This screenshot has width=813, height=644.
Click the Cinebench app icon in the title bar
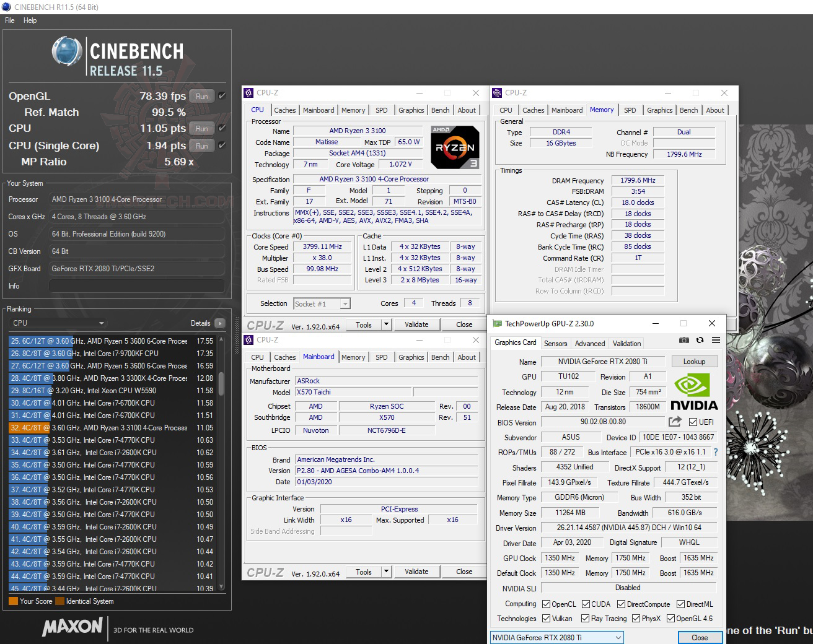[7, 7]
